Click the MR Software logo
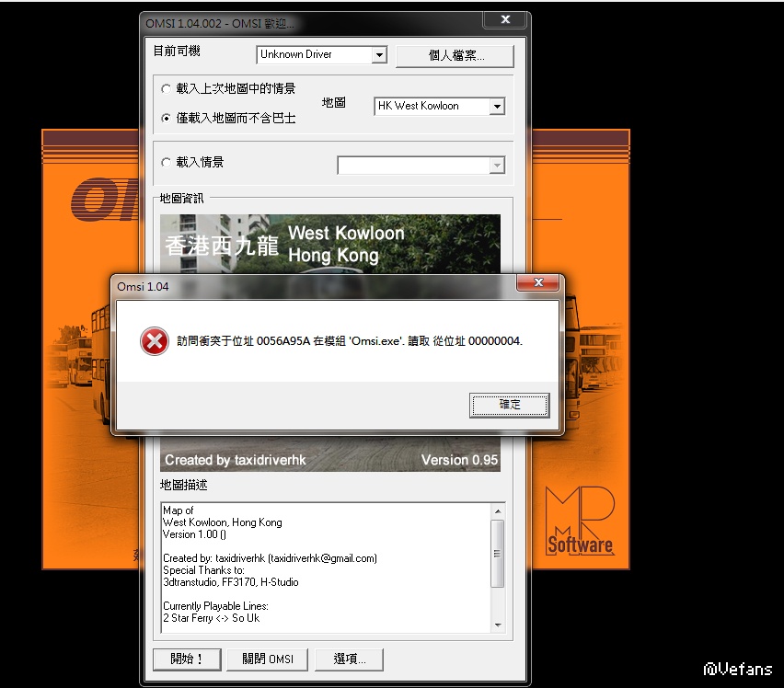 (x=580, y=522)
